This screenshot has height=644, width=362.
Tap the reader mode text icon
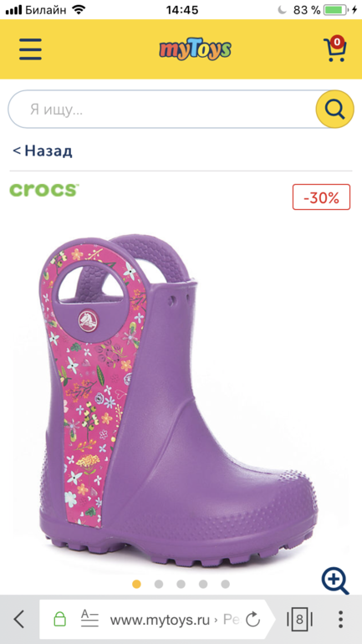tap(89, 619)
